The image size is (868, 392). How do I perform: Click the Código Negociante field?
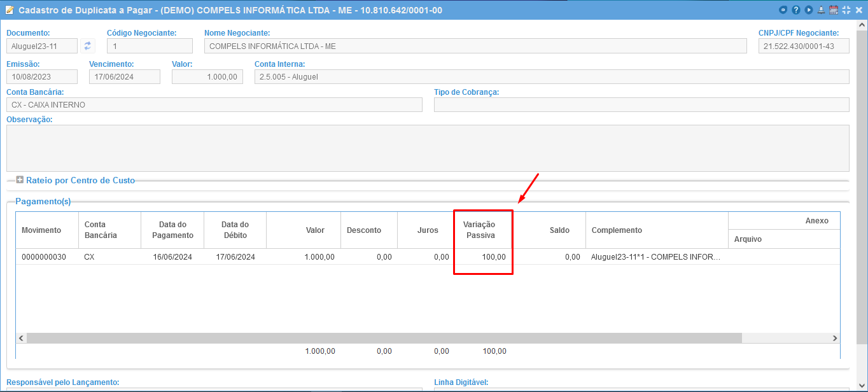150,46
